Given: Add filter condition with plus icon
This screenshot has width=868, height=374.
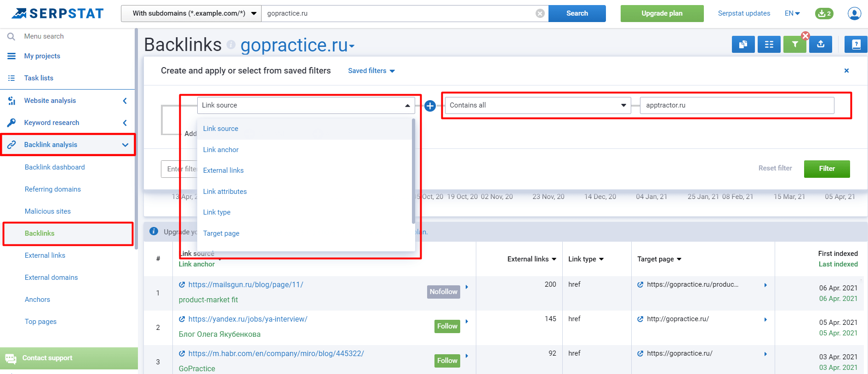Looking at the screenshot, I should 430,106.
